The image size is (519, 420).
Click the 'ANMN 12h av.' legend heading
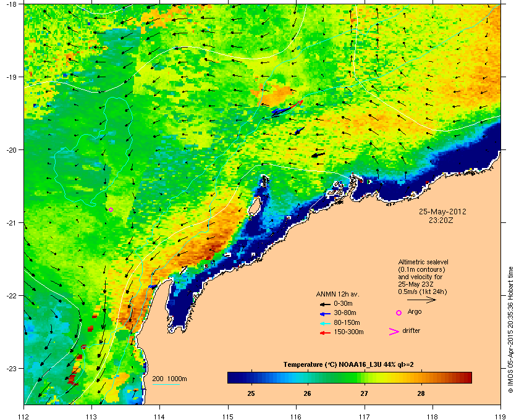pyautogui.click(x=337, y=294)
